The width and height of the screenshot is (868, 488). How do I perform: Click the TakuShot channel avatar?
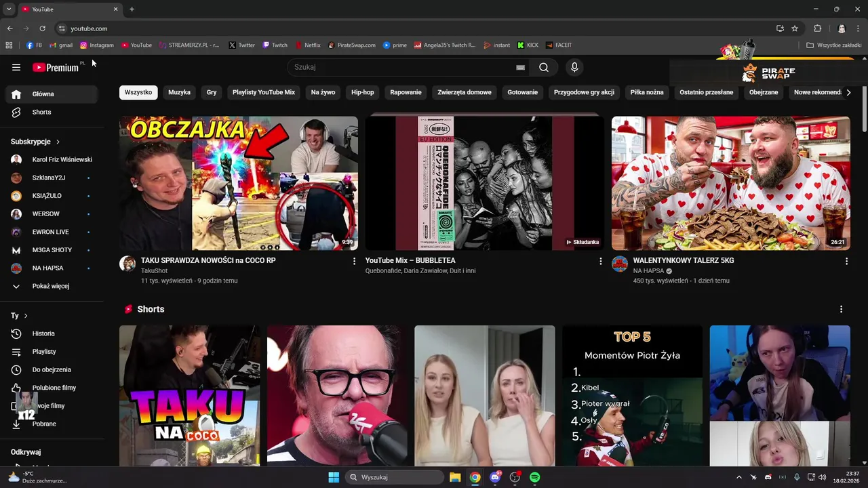click(127, 264)
